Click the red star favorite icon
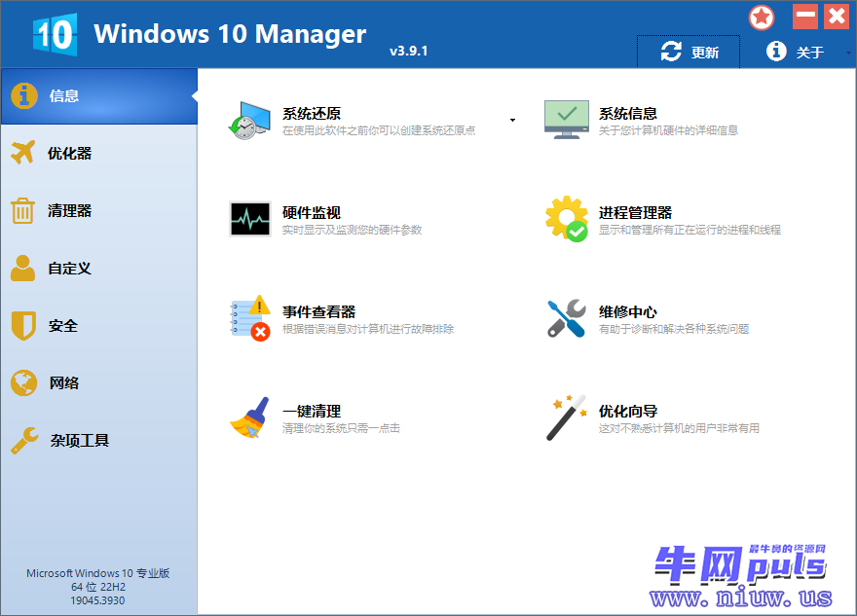 (x=762, y=18)
